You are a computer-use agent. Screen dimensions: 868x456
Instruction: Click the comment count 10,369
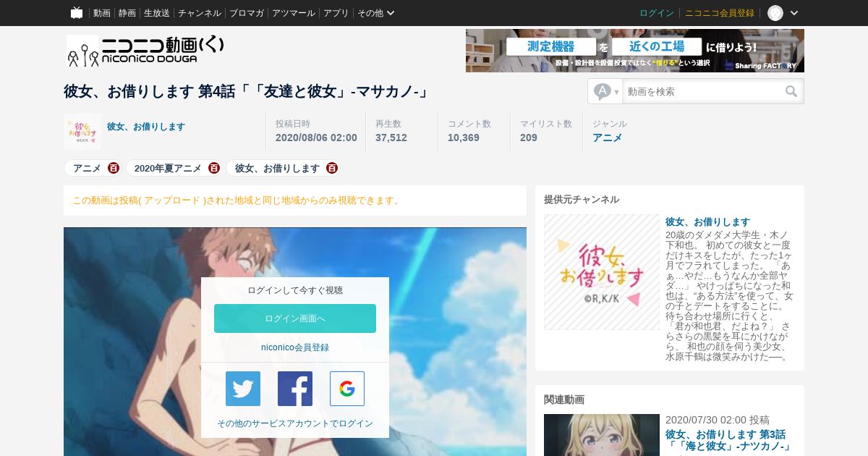click(464, 138)
